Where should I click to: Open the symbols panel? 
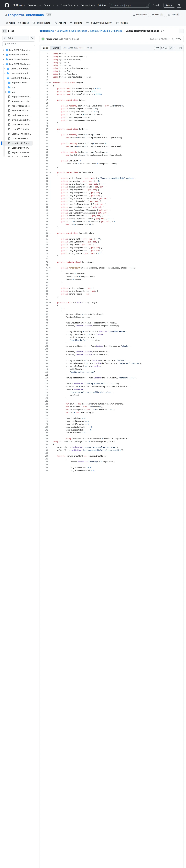(x=180, y=48)
